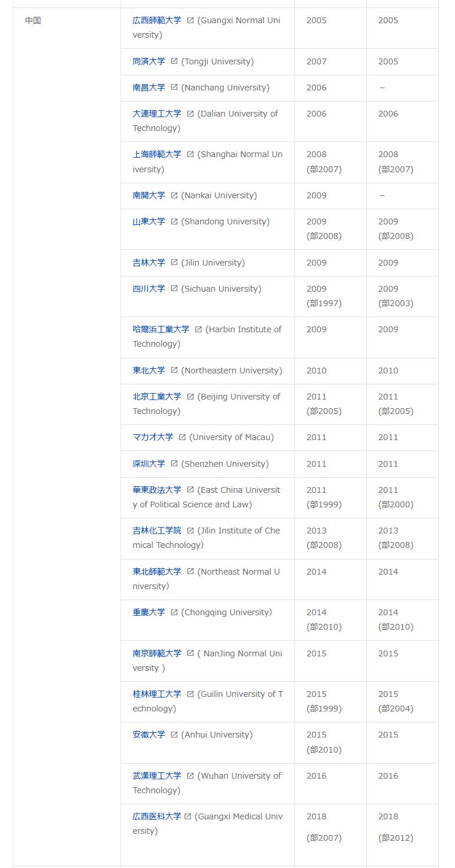Open the 武漢理工大学 link
The height and width of the screenshot is (868, 455).
coord(156,776)
